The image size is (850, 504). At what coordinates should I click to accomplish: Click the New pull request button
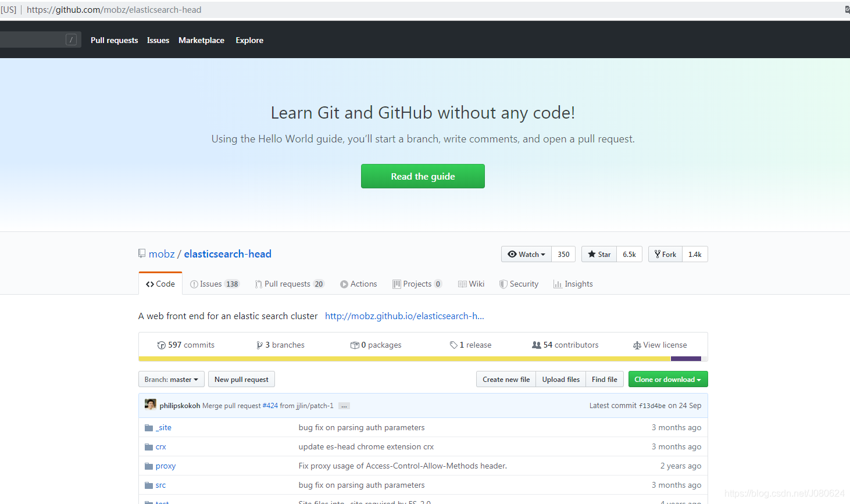coord(241,380)
